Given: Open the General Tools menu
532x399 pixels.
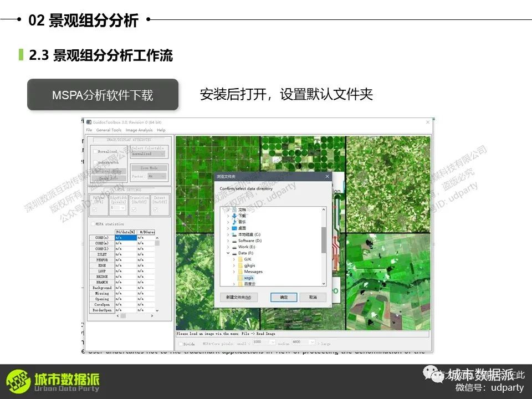Looking at the screenshot, I should click(109, 130).
